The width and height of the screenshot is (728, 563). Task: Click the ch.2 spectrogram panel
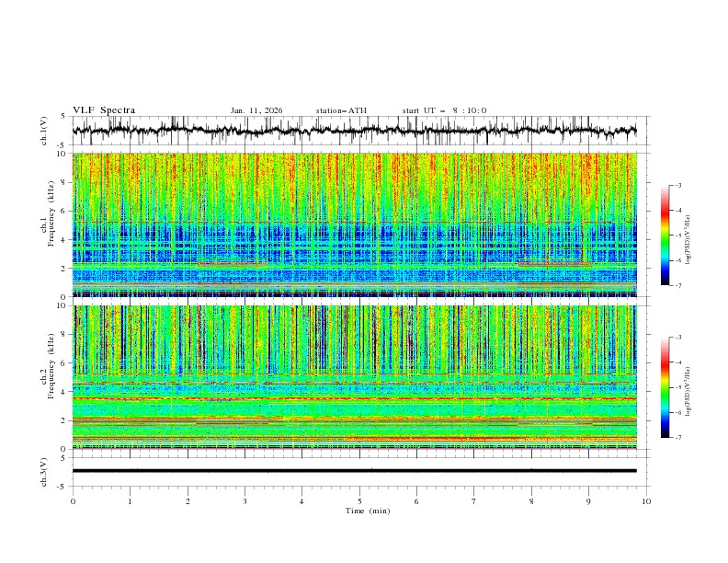(x=355, y=377)
